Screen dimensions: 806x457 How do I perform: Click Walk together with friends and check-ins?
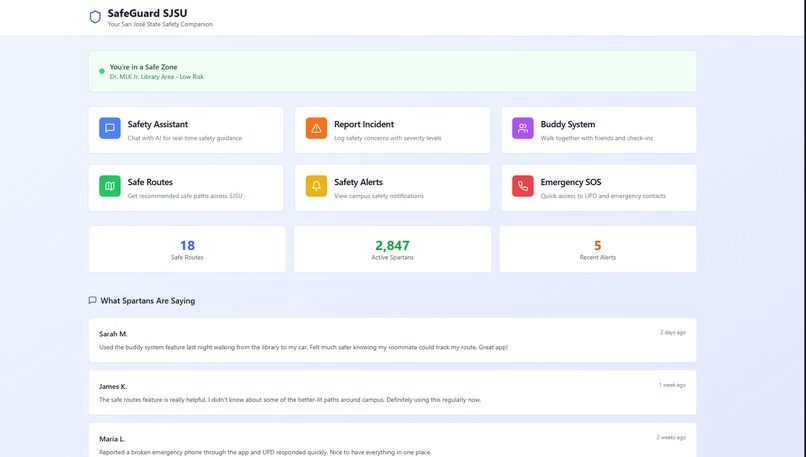(597, 138)
